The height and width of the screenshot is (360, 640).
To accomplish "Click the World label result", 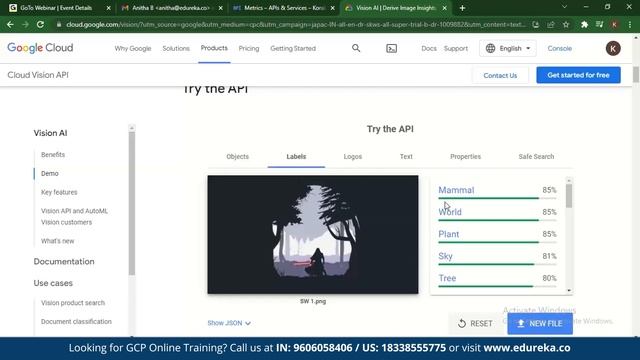I will (450, 212).
